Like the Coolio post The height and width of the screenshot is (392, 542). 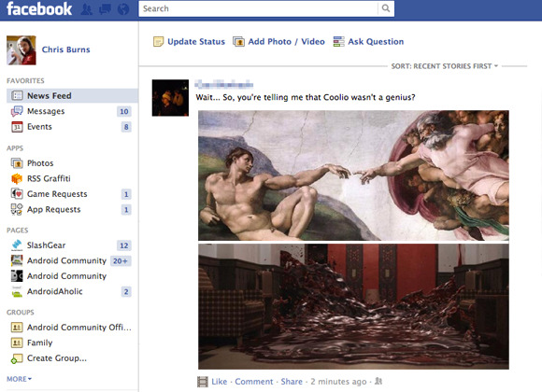(x=220, y=382)
